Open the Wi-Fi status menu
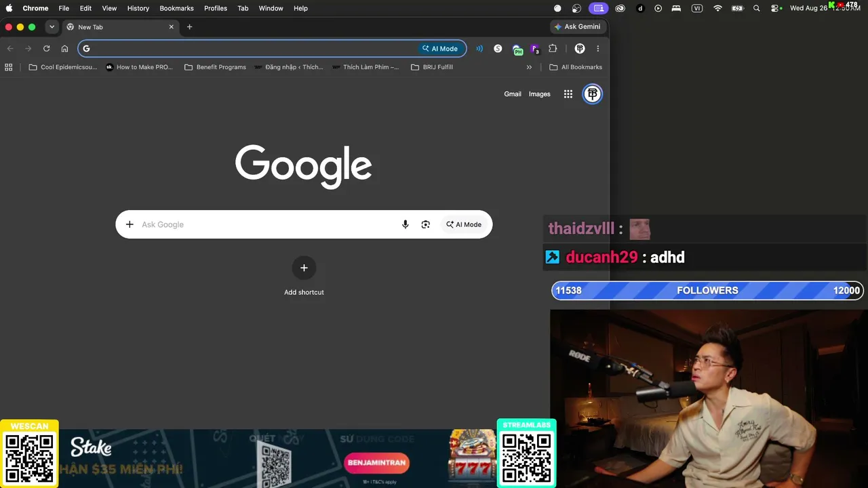 click(717, 8)
